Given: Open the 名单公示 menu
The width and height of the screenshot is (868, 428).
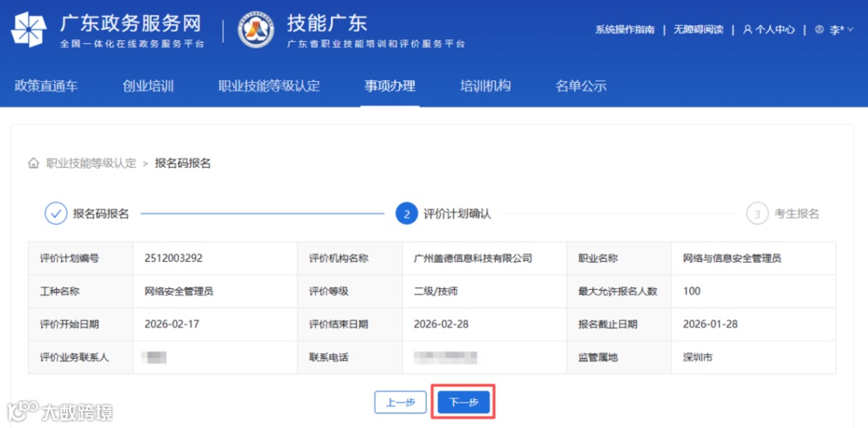Looking at the screenshot, I should pyautogui.click(x=581, y=86).
